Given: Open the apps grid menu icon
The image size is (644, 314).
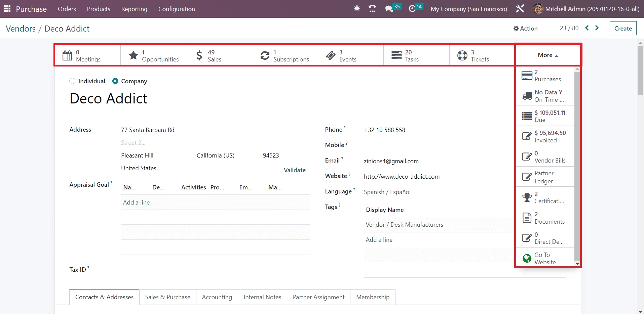Looking at the screenshot, I should (x=7, y=9).
